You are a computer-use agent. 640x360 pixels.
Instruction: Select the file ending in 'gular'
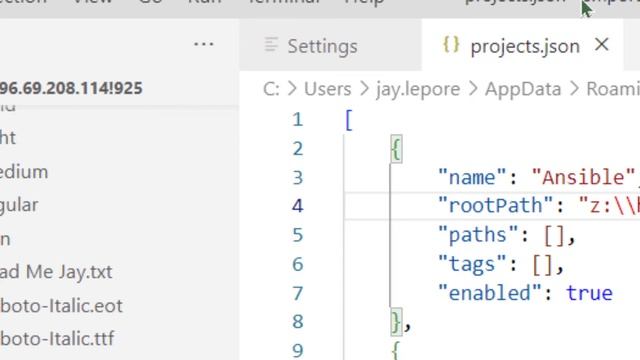(19, 205)
